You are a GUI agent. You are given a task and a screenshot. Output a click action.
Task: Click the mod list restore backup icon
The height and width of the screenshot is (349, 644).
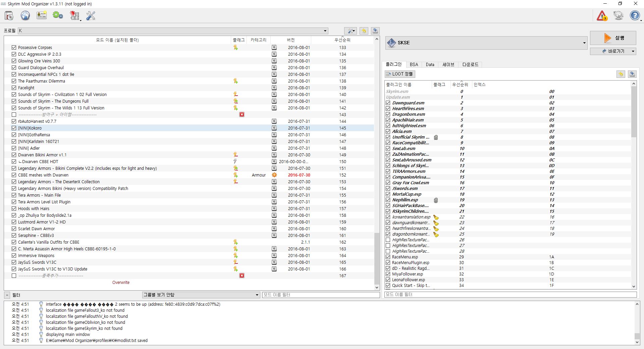(364, 31)
